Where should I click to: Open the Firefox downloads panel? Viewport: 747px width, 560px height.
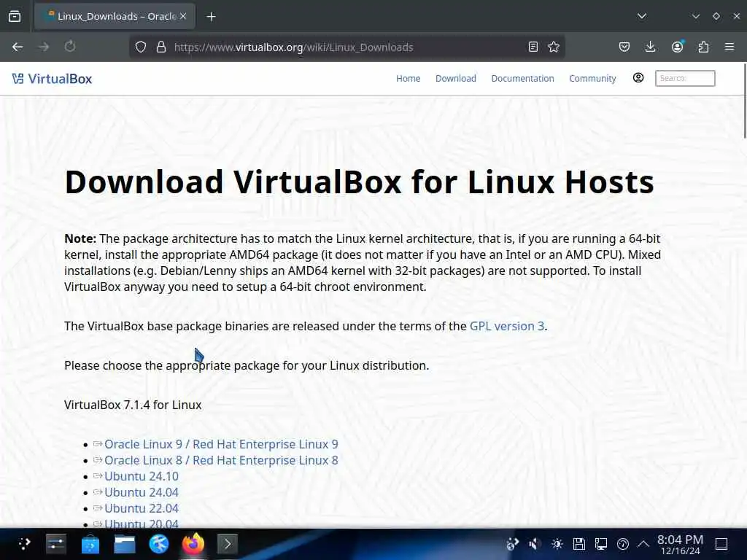(650, 47)
